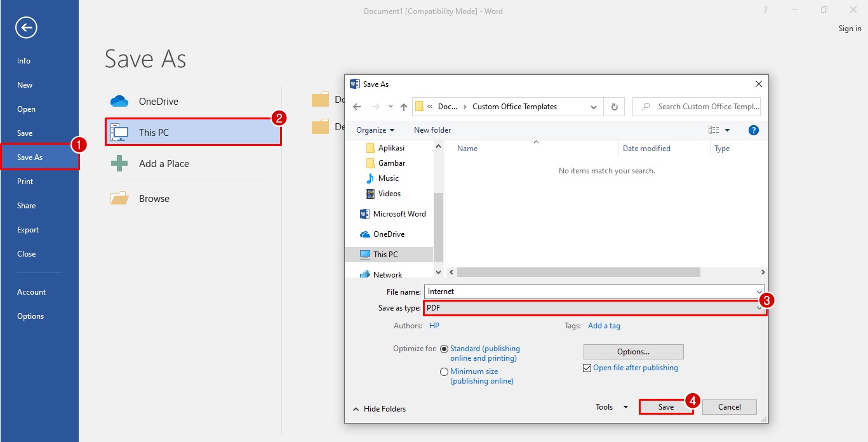Open the dialog Help question mark icon
868x442 pixels.
click(x=753, y=130)
